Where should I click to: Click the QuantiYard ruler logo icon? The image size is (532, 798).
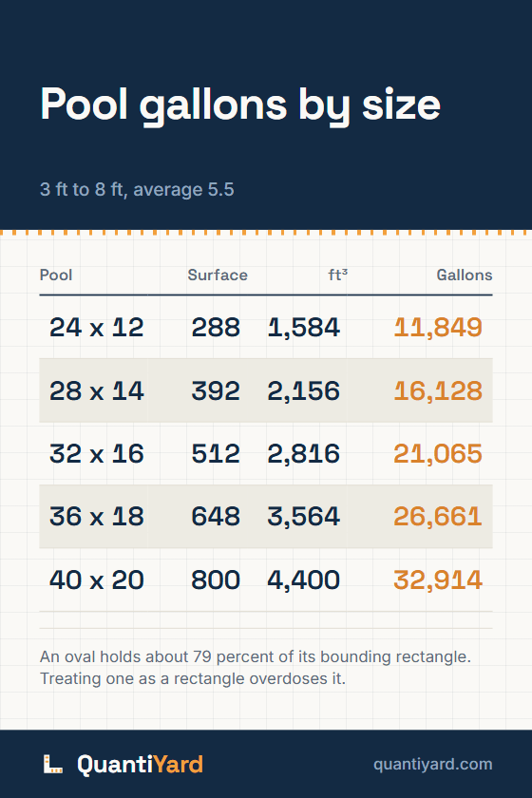pos(53,764)
